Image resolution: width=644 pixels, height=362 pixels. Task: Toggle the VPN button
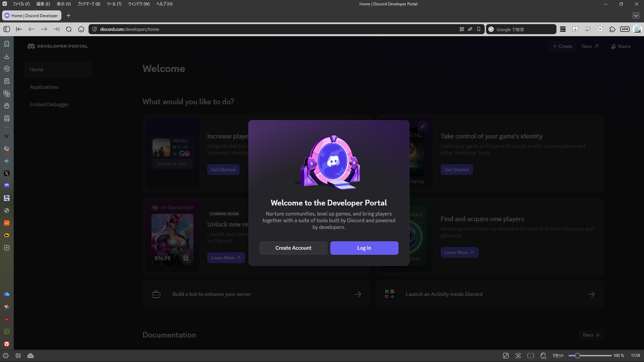(625, 29)
